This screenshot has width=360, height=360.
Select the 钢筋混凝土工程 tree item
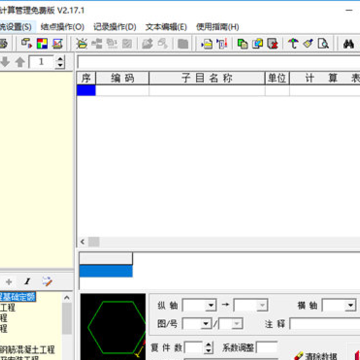(x=27, y=350)
